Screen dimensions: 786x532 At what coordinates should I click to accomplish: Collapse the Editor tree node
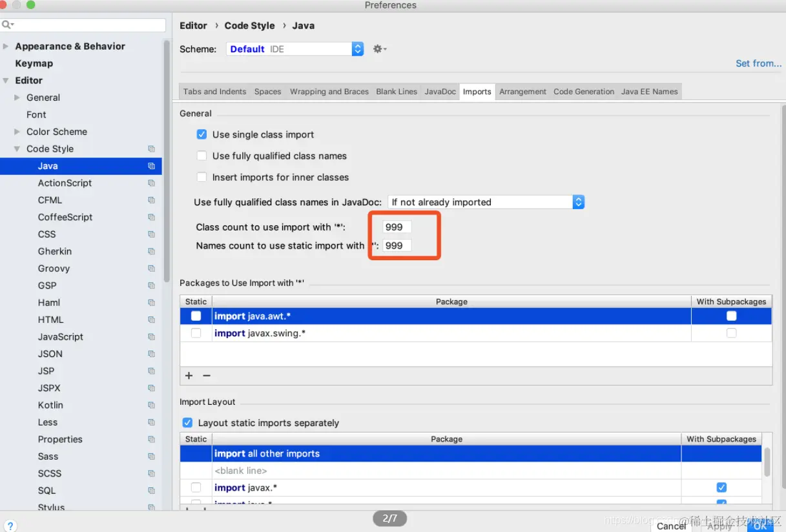coord(6,81)
